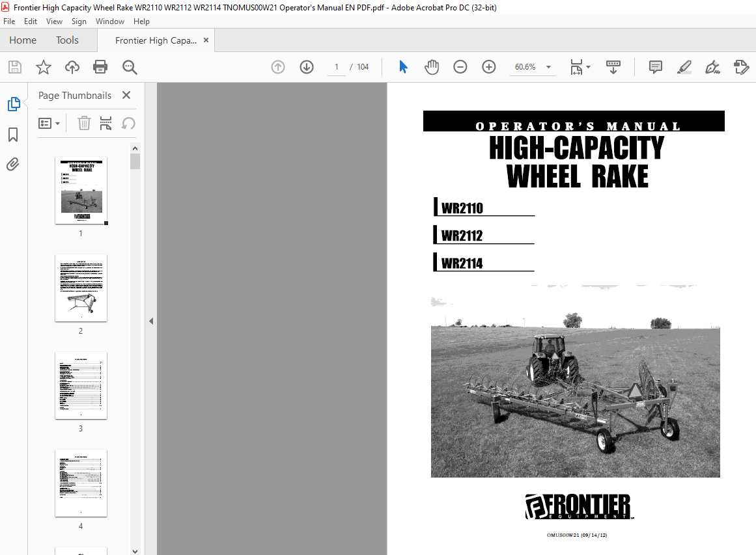
Task: Open Page Thumbnails sidebar icon
Action: tap(14, 104)
